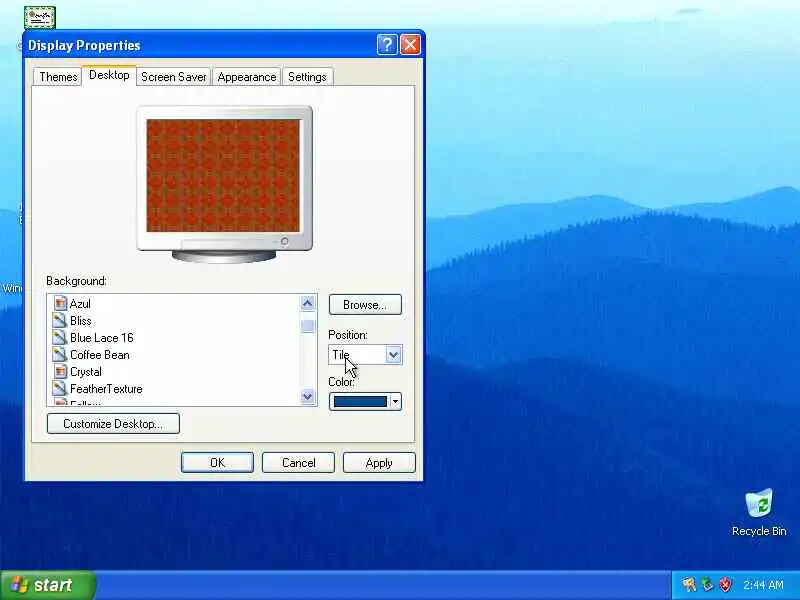Click the Blue Lace 16 file icon

click(60, 337)
